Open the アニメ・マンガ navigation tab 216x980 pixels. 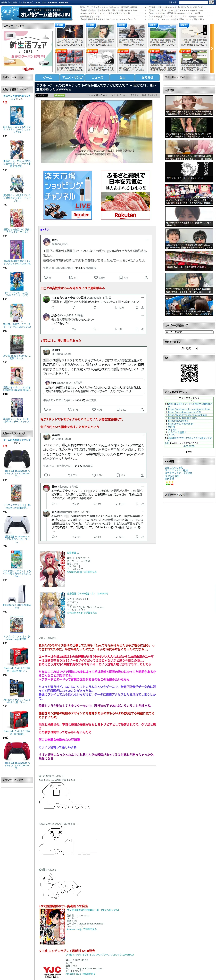pos(72,77)
